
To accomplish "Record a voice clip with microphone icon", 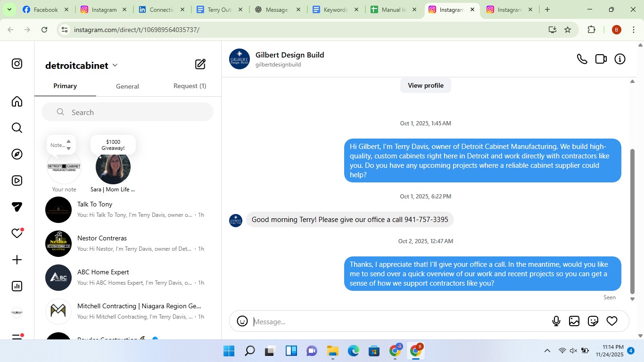I will [x=556, y=321].
